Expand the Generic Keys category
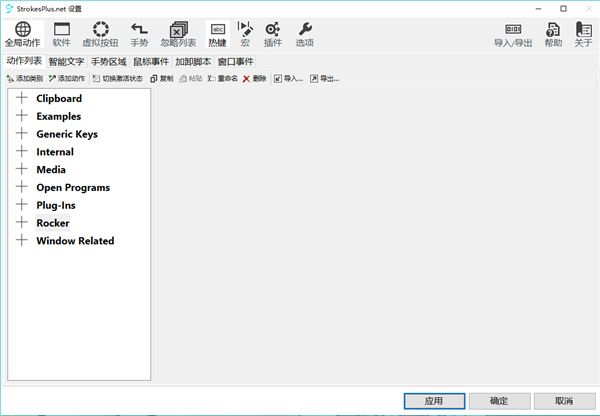 coord(22,134)
